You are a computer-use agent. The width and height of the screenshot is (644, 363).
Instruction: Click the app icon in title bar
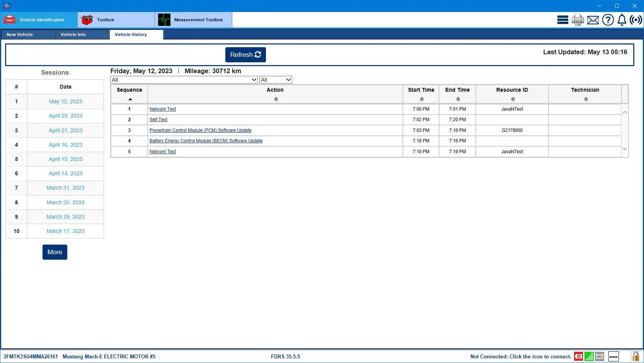click(6, 6)
